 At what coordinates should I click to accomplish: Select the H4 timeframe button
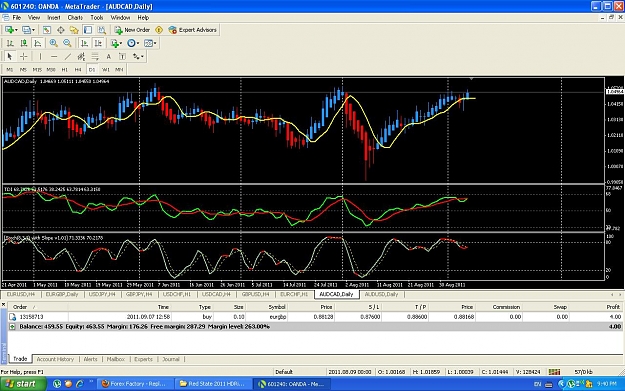click(78, 69)
